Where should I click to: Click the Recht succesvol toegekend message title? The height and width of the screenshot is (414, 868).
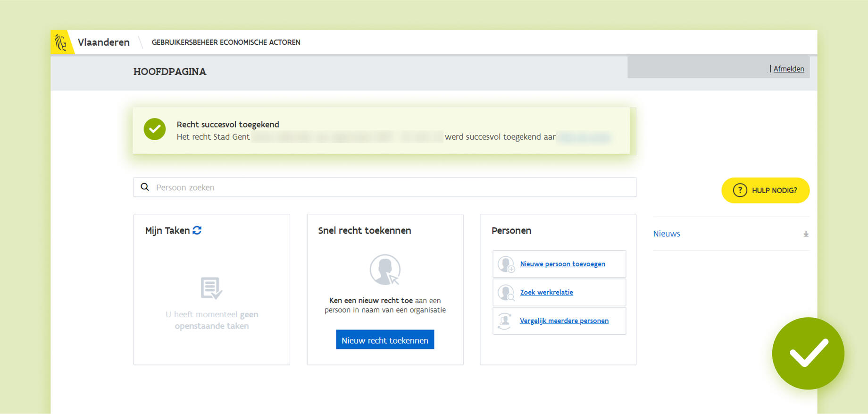click(228, 124)
